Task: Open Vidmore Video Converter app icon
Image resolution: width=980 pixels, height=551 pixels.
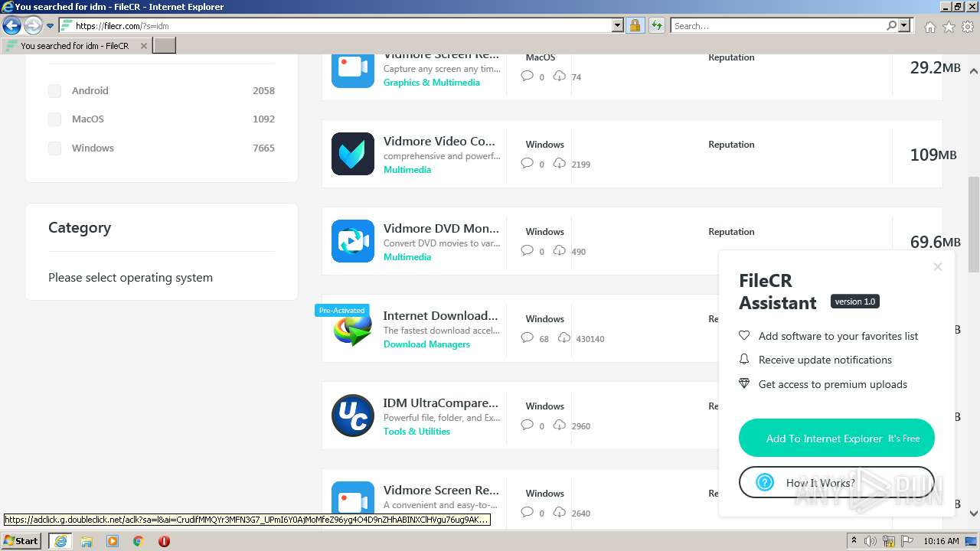Action: (x=353, y=154)
